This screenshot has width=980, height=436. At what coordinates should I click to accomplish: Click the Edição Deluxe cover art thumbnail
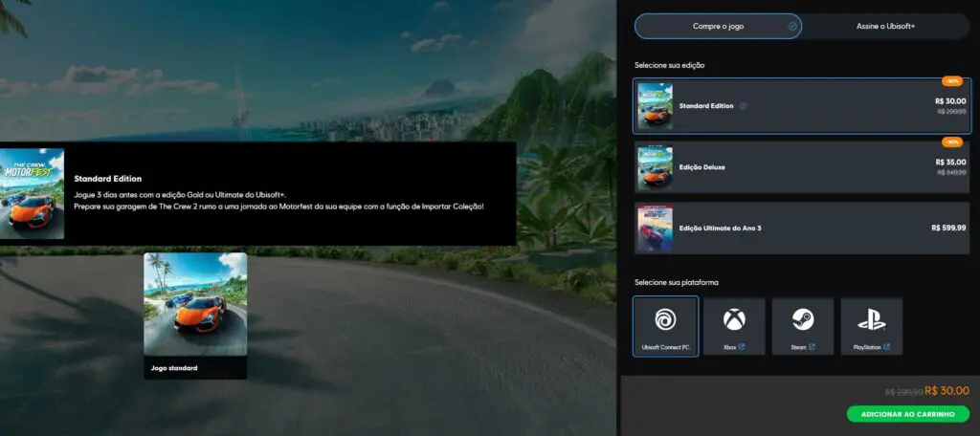coord(656,167)
